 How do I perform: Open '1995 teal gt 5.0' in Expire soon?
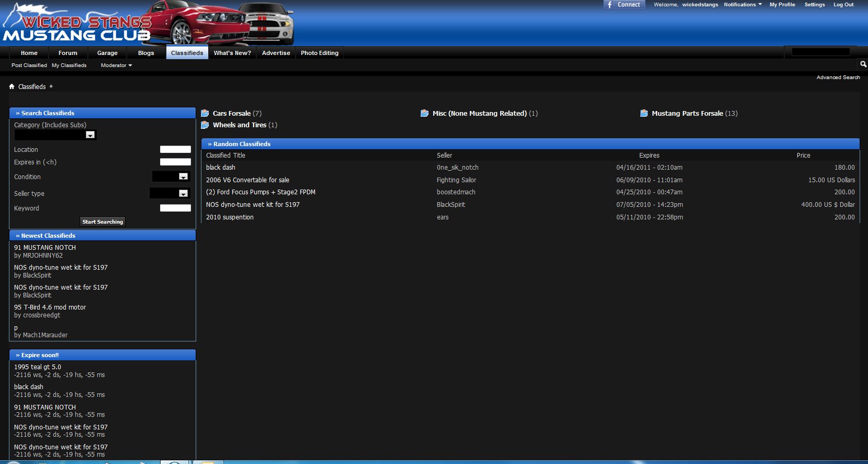pyautogui.click(x=38, y=367)
